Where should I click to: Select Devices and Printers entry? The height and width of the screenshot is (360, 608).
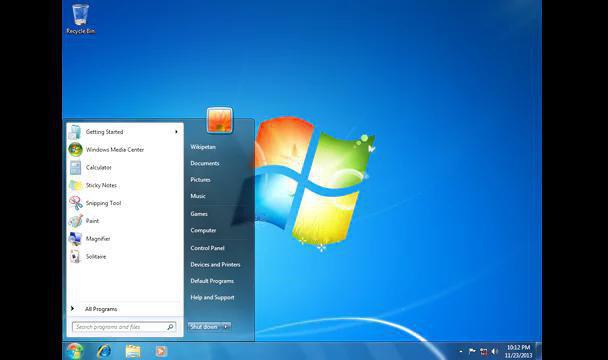click(215, 265)
